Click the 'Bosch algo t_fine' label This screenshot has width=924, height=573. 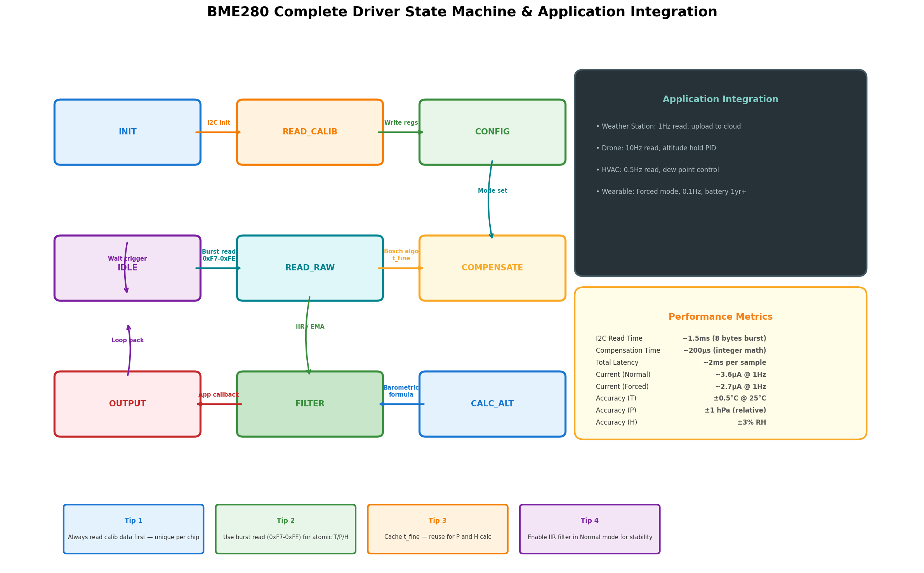(401, 255)
